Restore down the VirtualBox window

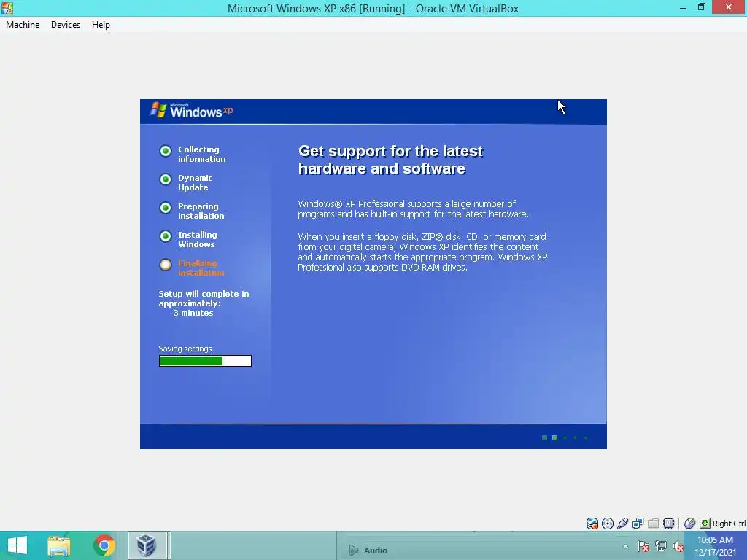pos(701,7)
